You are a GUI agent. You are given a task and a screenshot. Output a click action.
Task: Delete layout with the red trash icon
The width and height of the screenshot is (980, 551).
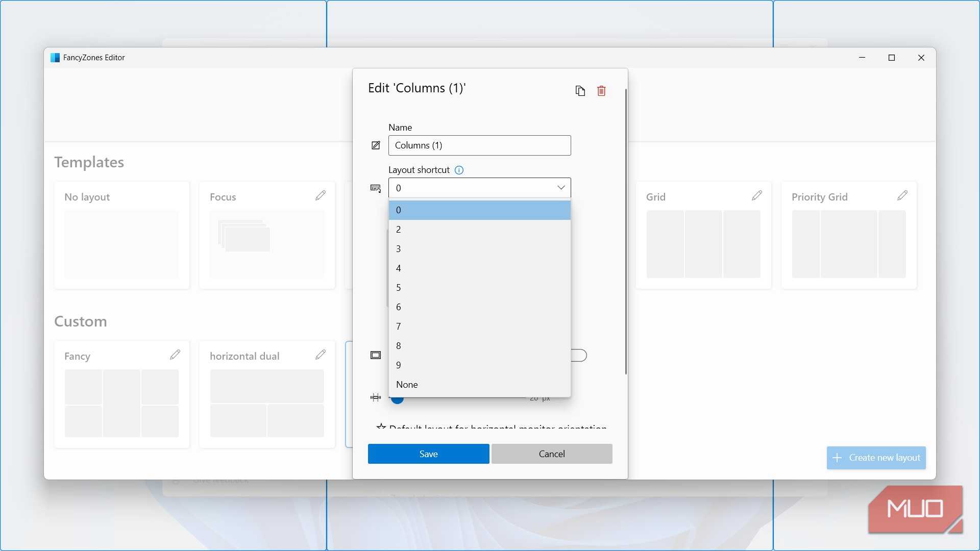601,91
